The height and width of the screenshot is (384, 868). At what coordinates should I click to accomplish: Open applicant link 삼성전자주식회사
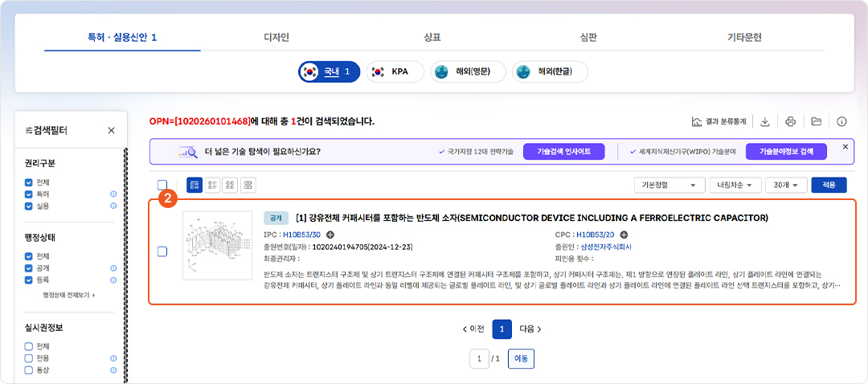tap(606, 247)
